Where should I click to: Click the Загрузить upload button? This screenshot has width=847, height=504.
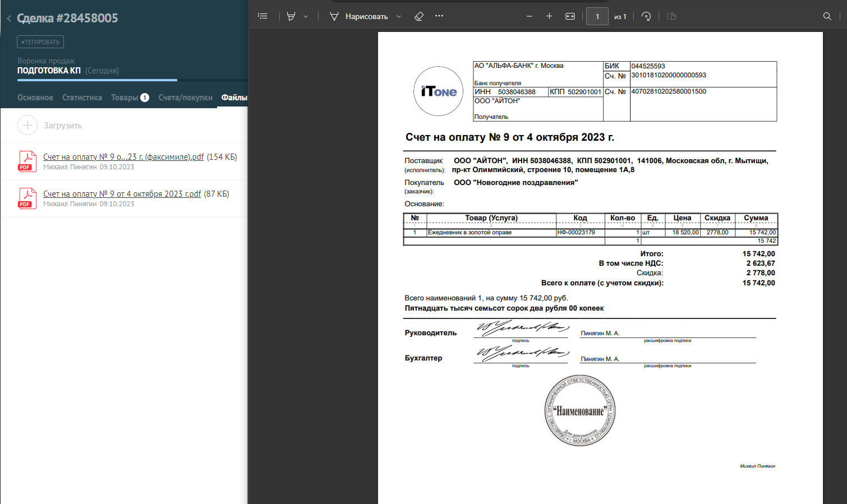(x=50, y=126)
